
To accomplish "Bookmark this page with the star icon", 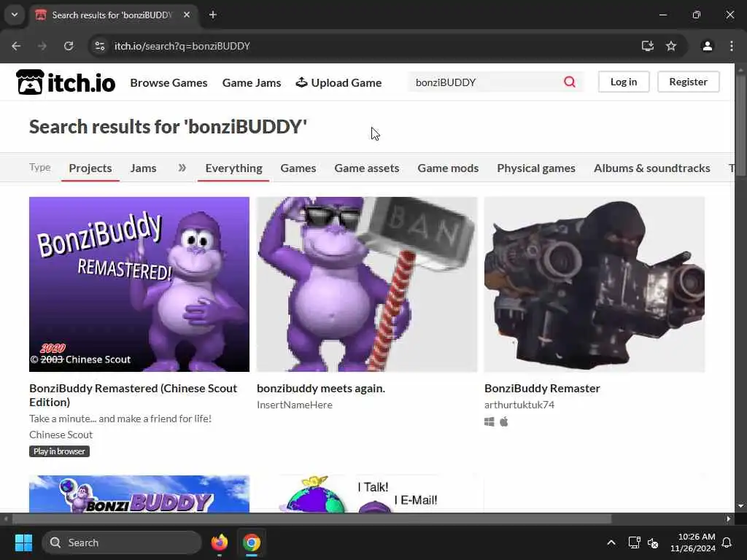I will coord(671,46).
